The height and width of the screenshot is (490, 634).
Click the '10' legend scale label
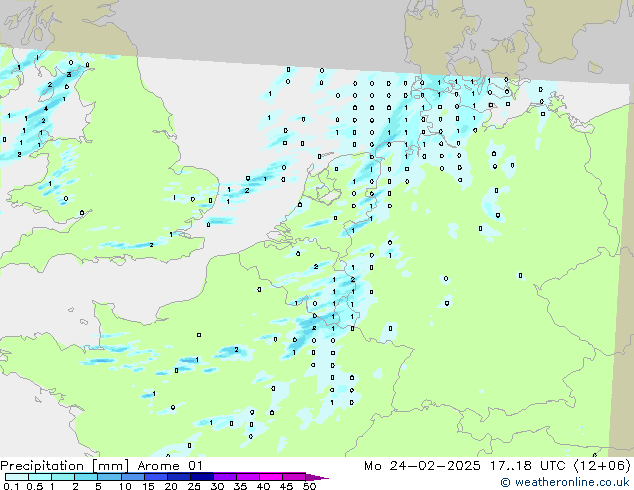[x=125, y=486]
